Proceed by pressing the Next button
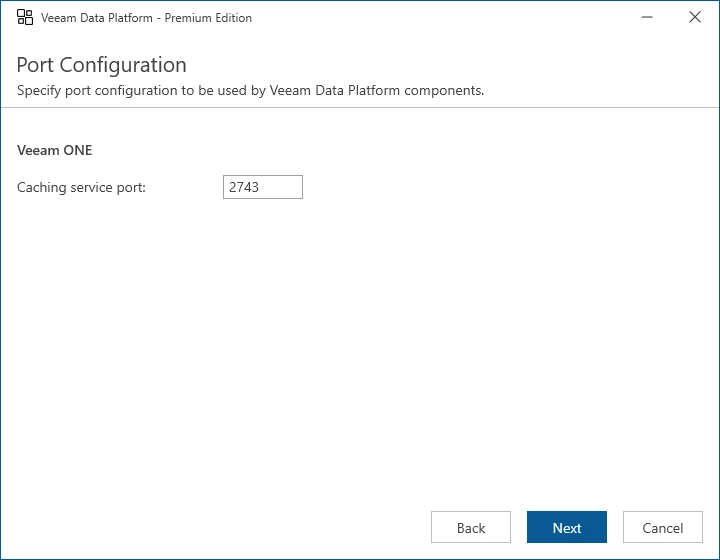Viewport: 720px width, 560px height. 566,528
